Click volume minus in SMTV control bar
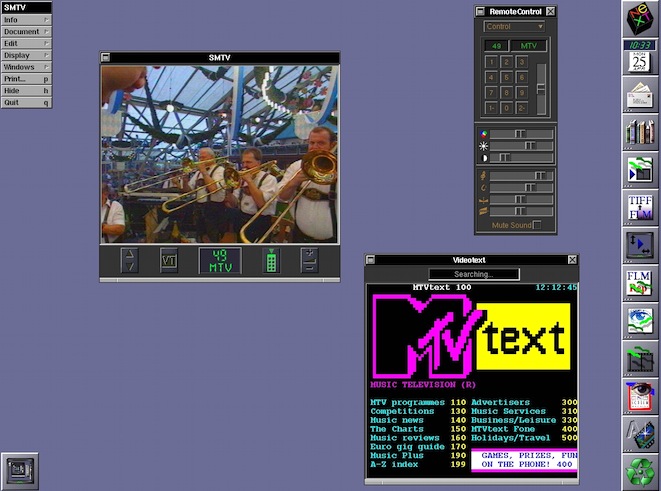The width and height of the screenshot is (661, 491). click(x=309, y=267)
